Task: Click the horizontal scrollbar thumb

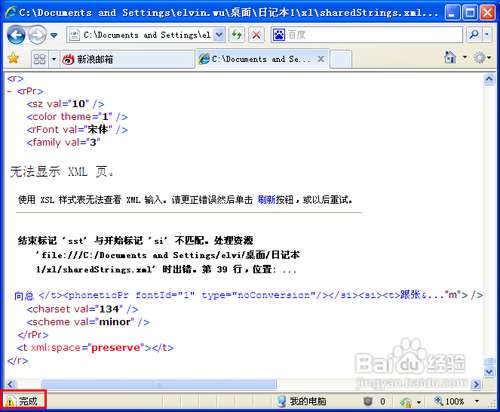Action: (159, 384)
